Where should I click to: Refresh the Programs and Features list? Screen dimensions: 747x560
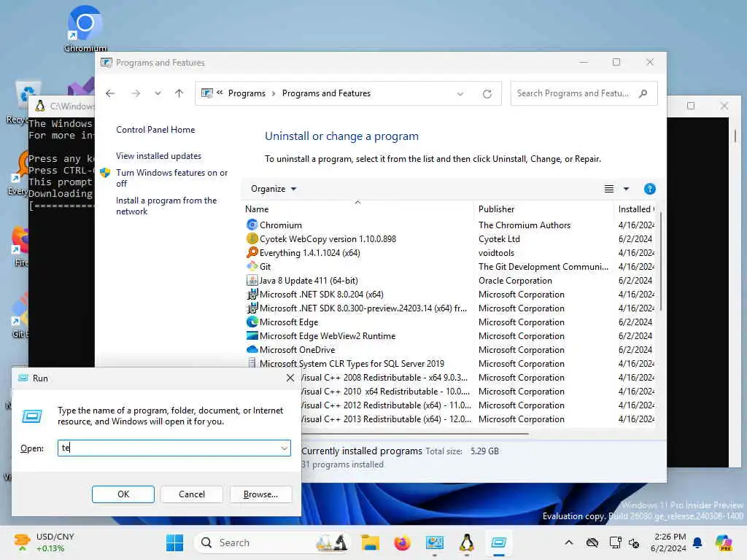(487, 94)
